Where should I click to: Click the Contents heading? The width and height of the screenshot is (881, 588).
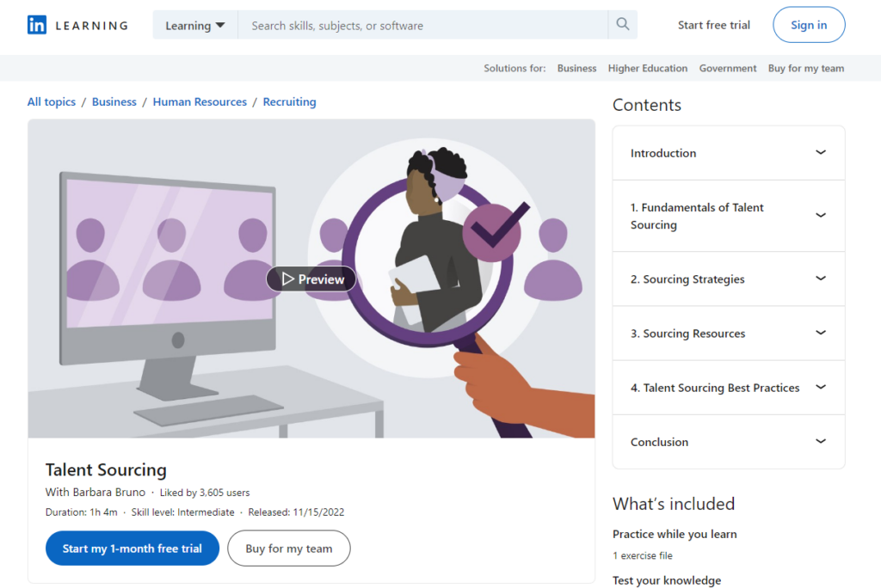coord(647,105)
